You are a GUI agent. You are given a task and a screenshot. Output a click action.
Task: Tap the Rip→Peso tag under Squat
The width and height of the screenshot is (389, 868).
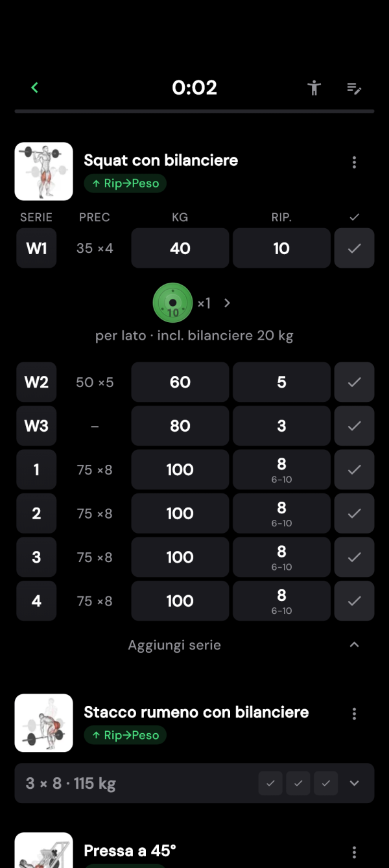click(125, 183)
